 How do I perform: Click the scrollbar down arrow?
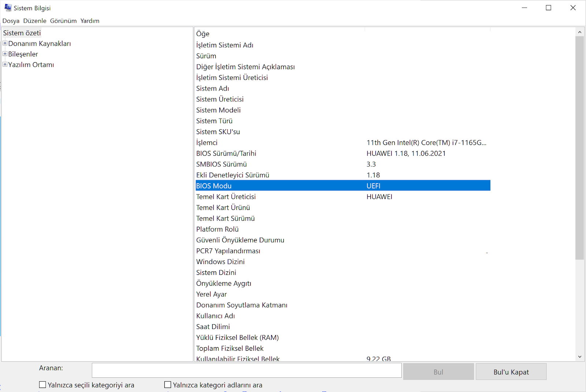pos(579,356)
